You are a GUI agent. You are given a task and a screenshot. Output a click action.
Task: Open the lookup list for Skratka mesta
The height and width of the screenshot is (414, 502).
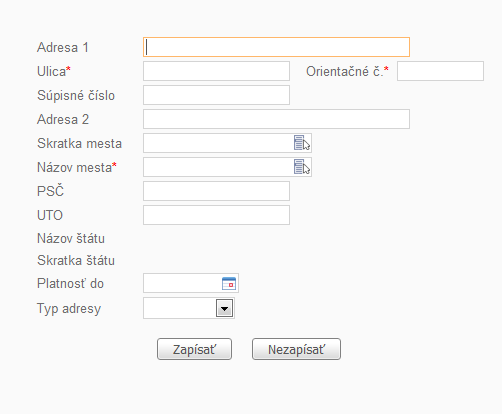[302, 143]
